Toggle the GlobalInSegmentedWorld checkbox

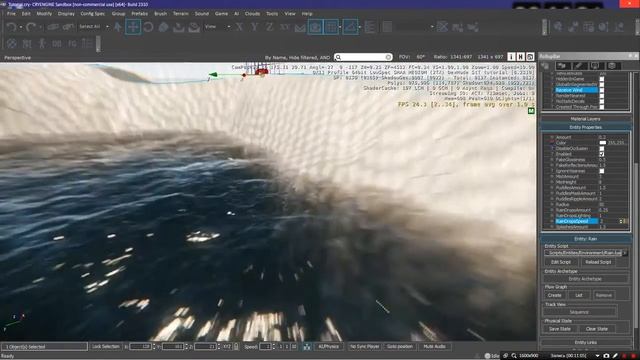tap(602, 84)
